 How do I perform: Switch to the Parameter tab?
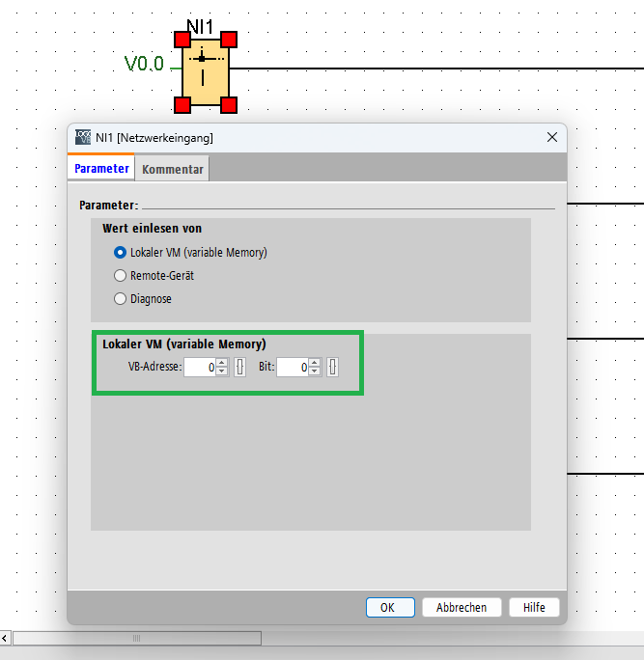point(101,168)
